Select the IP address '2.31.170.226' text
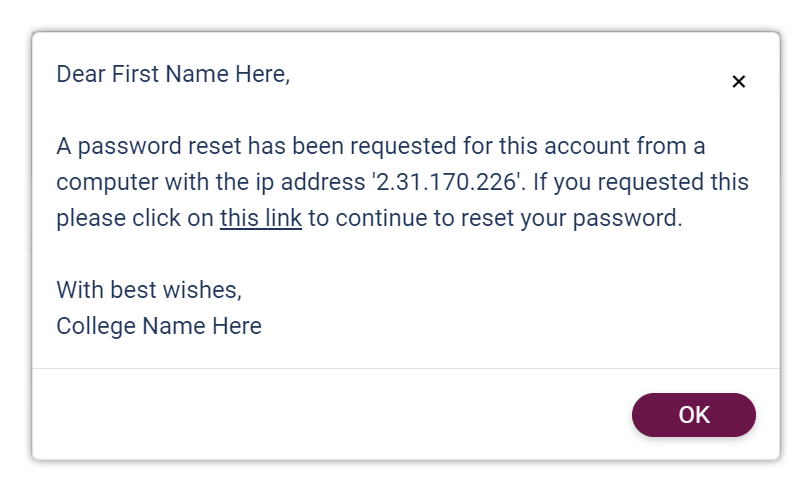 (446, 182)
